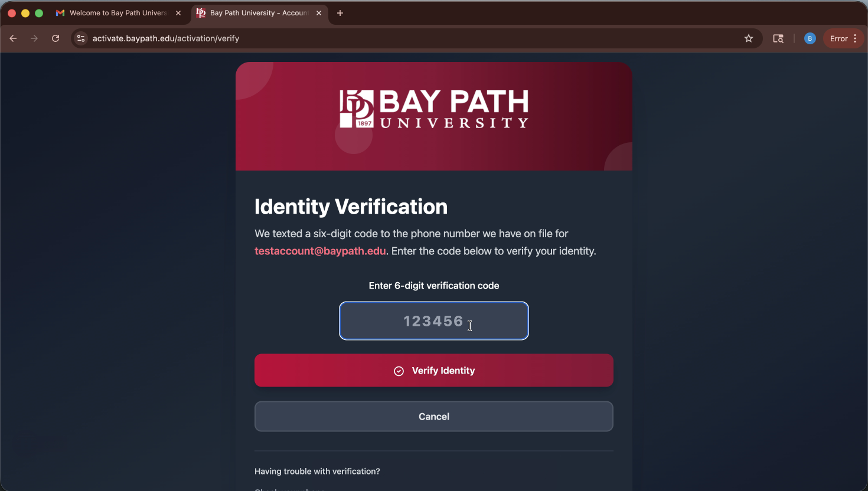
Task: Open site settings via the address bar icon
Action: tap(80, 38)
